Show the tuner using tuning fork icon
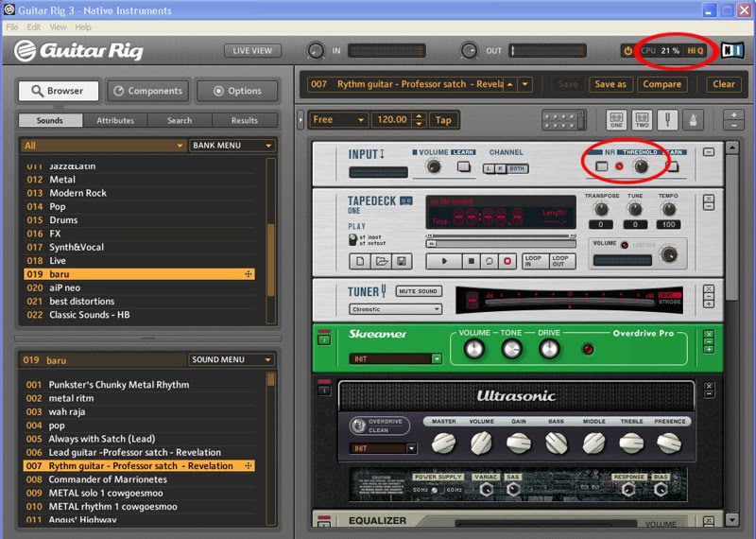 coord(667,120)
